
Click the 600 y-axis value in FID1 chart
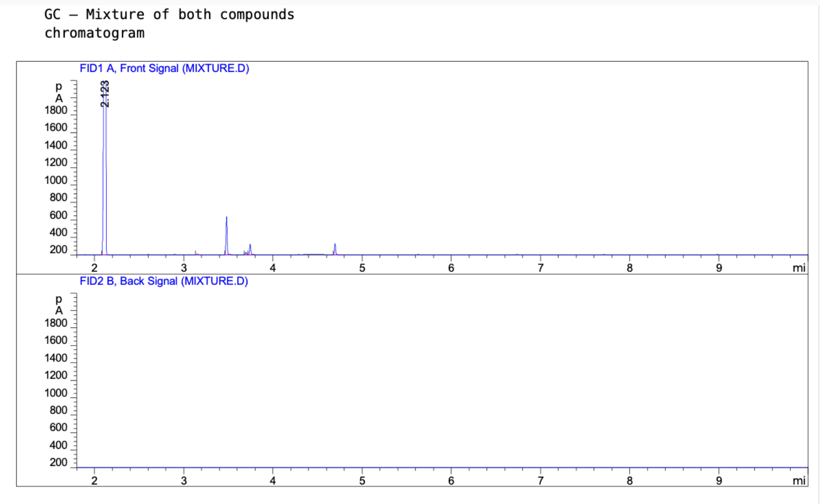click(x=58, y=215)
